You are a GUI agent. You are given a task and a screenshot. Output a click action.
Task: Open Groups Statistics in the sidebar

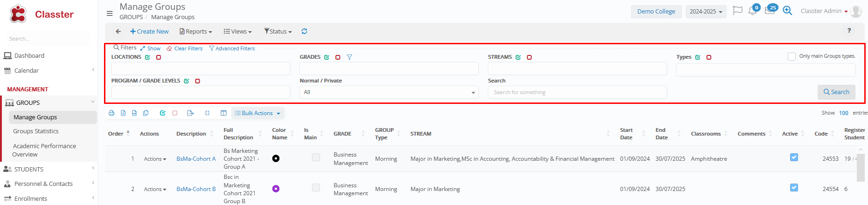coord(36,131)
